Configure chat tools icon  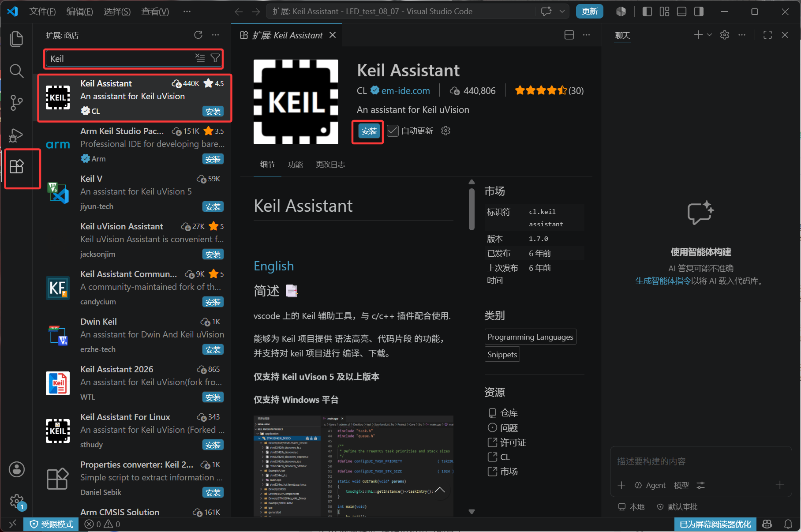tap(700, 485)
